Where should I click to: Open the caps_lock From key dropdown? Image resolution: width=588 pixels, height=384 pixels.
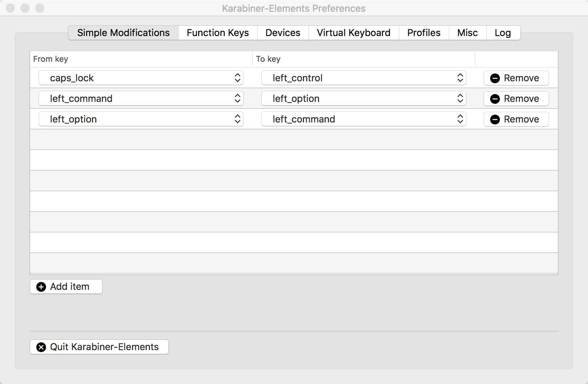[141, 78]
